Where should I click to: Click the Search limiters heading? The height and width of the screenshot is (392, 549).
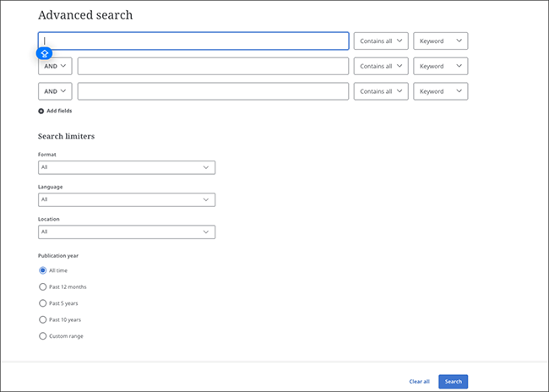(x=66, y=136)
